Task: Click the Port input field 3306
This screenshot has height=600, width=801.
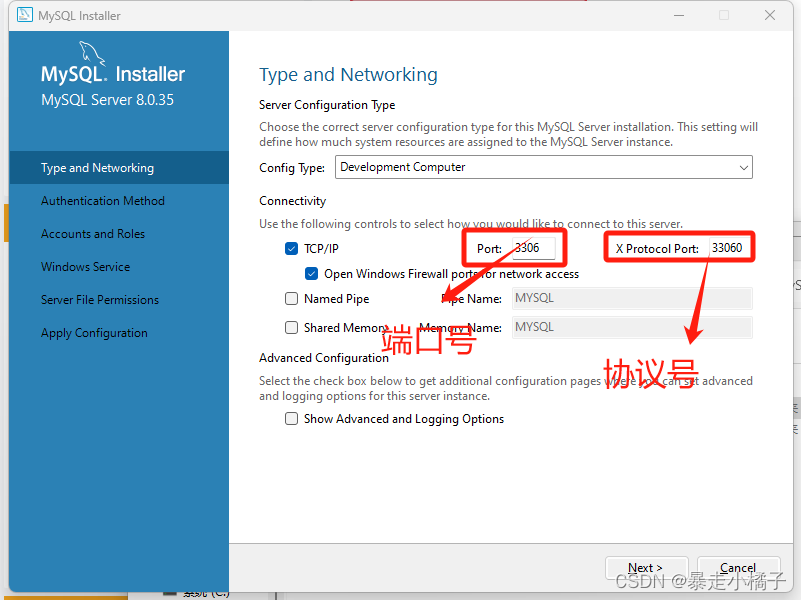Action: (534, 248)
